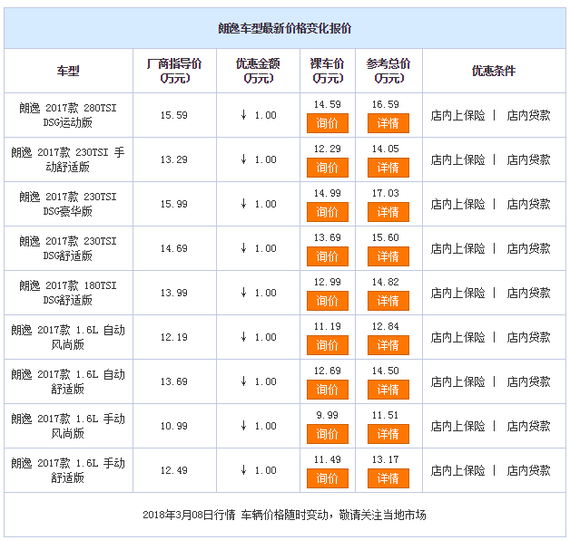Click guide price value 14.69

174,248
